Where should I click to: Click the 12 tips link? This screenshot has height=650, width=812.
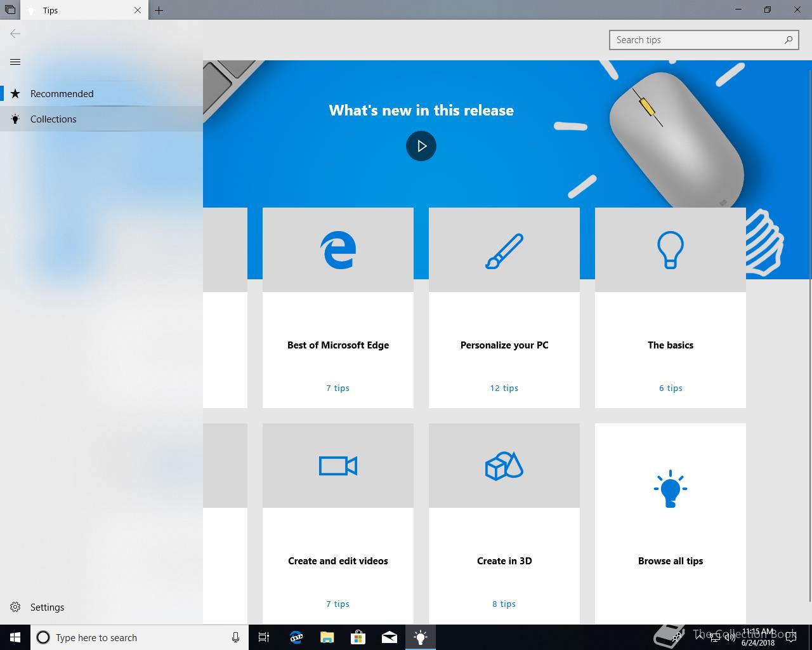[x=504, y=388]
